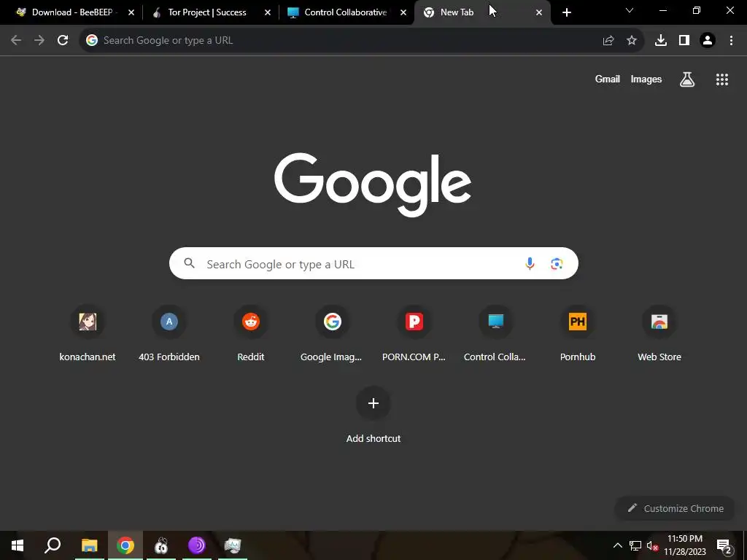
Task: Click the Chrome taskbar icon
Action: tap(125, 545)
